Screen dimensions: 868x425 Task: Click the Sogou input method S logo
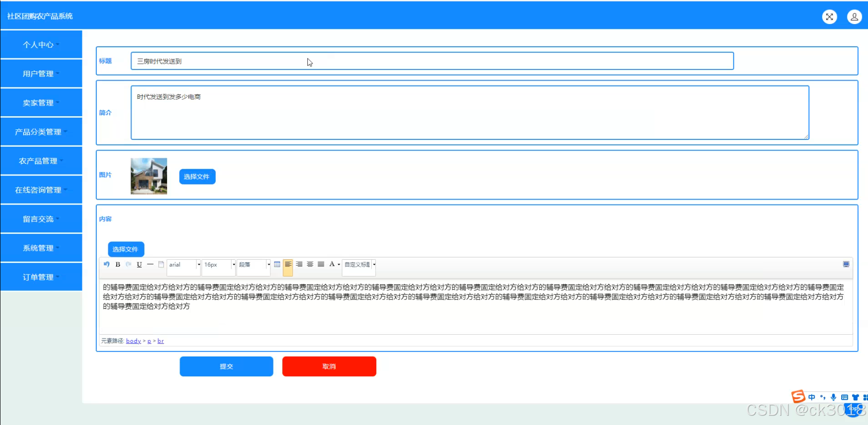click(798, 396)
